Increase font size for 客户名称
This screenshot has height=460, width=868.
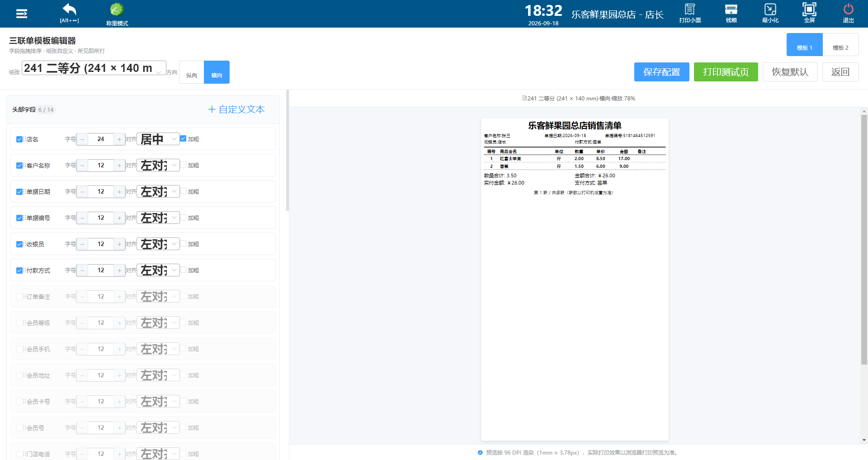(x=119, y=166)
